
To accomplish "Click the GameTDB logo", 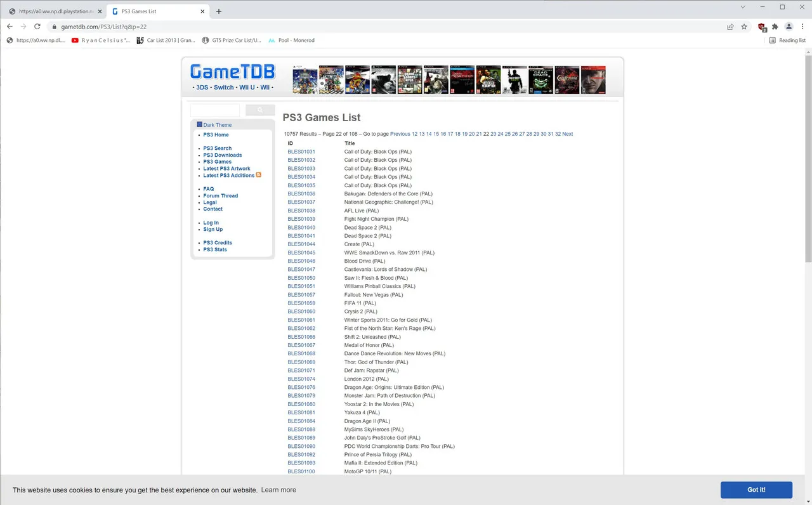I will pos(233,72).
